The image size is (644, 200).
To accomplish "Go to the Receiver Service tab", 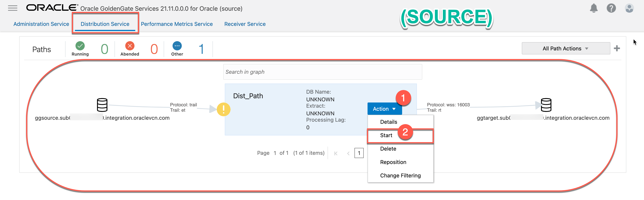I will pyautogui.click(x=245, y=24).
